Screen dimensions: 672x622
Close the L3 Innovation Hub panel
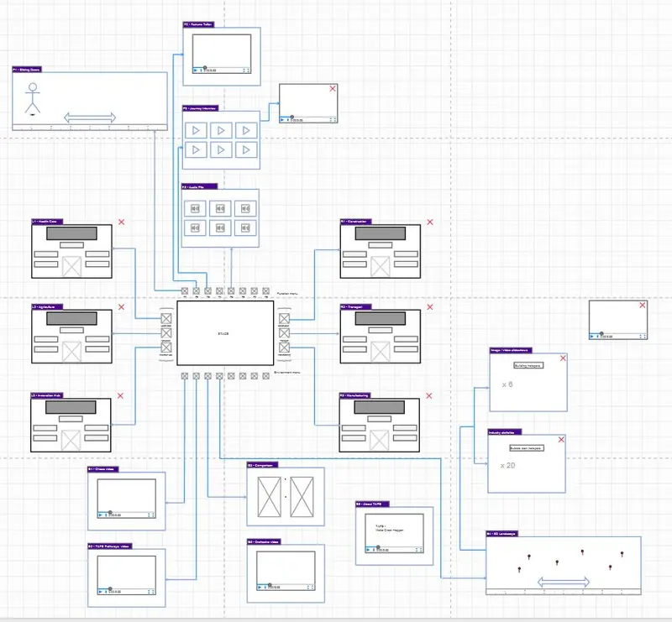point(120,396)
